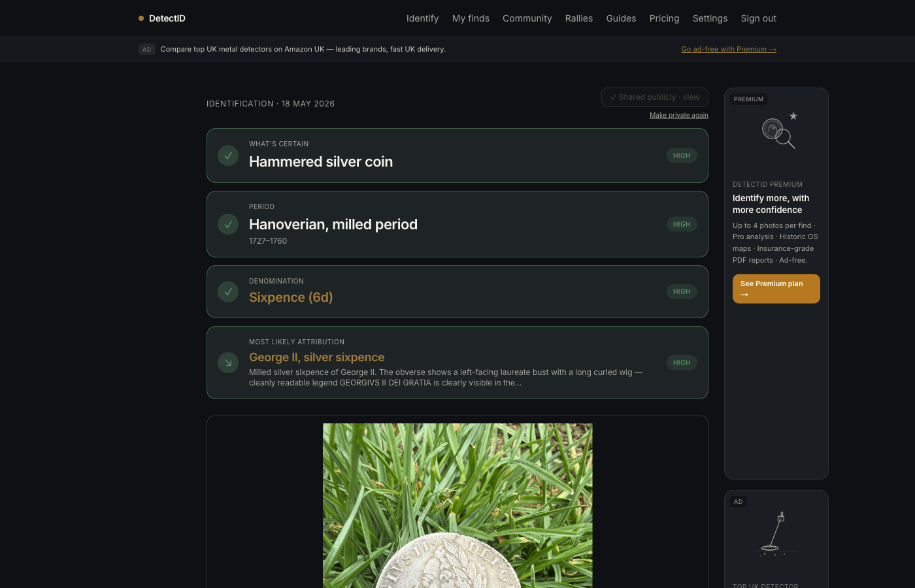Select Make private again link

tap(679, 115)
